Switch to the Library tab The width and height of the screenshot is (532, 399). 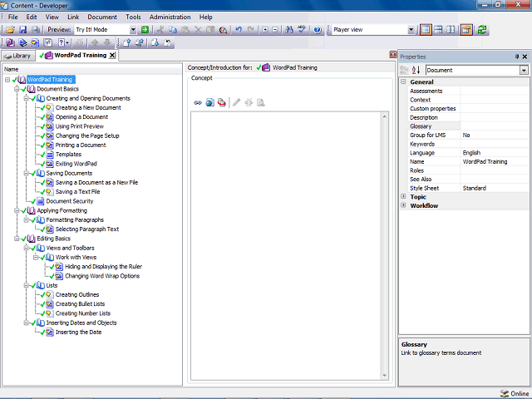[18, 56]
